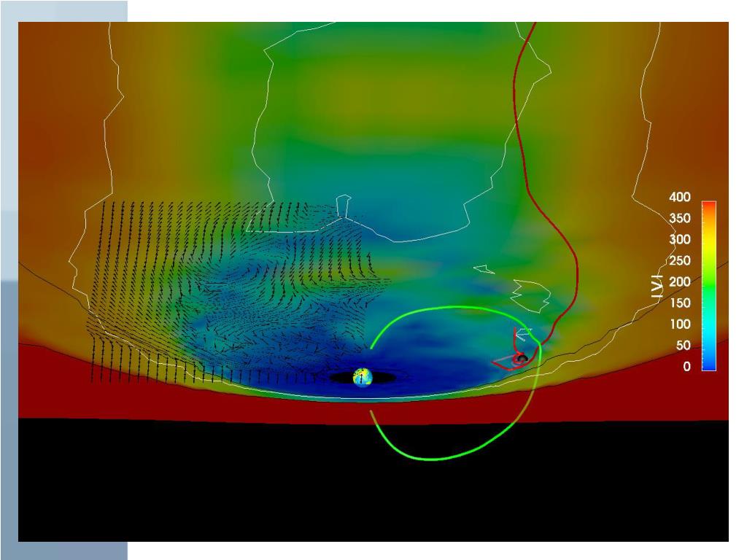747x560 pixels.
Task: Click the velocity color bar legend
Action: tap(709, 286)
